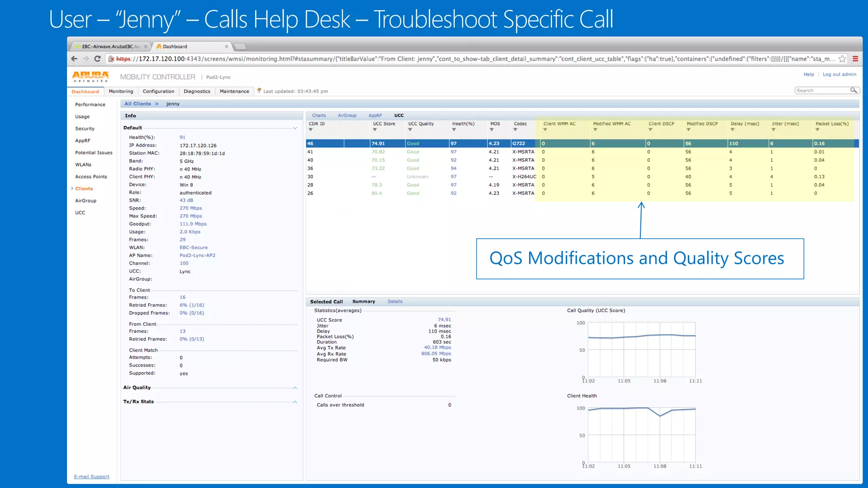868x488 pixels.
Task: Go back to All Clients breadcrumb
Action: (x=137, y=104)
